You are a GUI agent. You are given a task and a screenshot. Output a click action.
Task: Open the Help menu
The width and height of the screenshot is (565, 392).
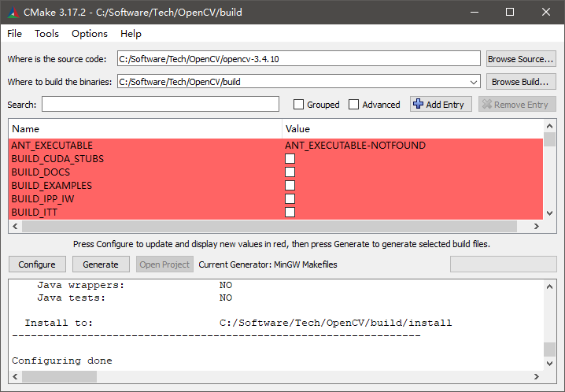click(131, 34)
